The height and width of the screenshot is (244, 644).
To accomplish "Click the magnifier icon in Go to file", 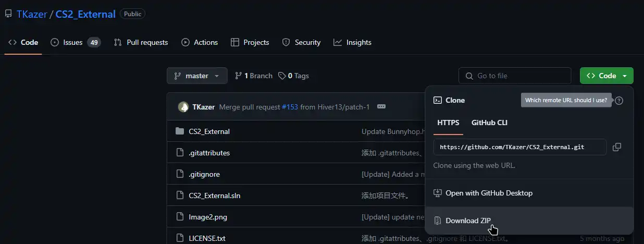I will pos(469,76).
